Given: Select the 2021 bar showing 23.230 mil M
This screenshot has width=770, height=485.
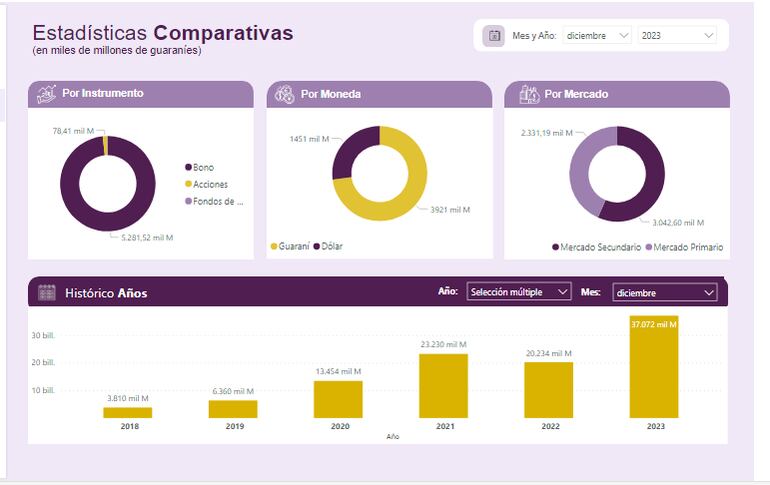Looking at the screenshot, I should tap(443, 385).
